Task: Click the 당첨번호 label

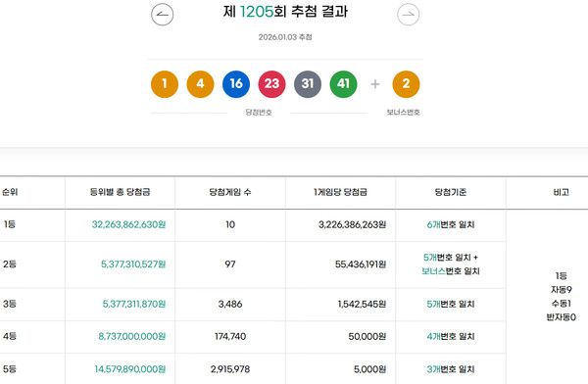Action: point(259,112)
